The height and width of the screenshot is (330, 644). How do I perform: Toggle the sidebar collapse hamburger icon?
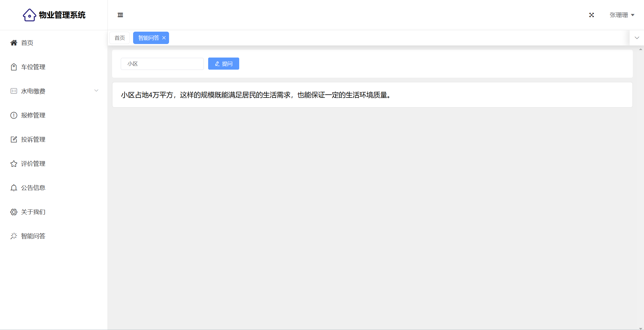120,15
